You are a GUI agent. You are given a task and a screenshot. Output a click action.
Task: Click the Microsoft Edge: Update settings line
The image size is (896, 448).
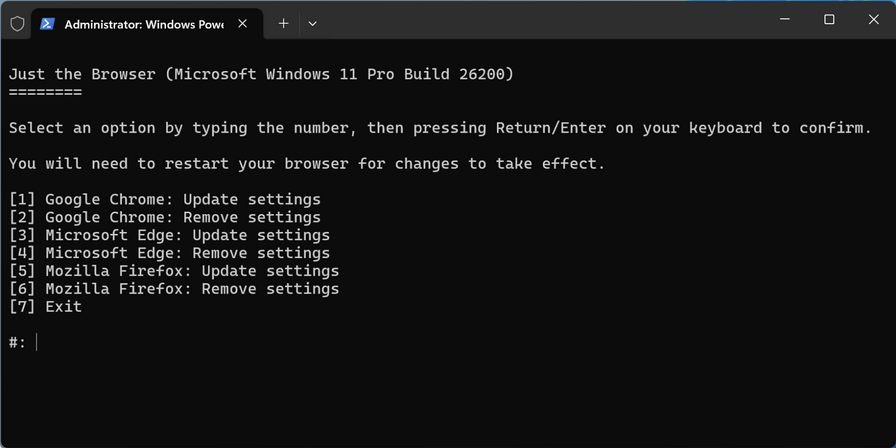tap(169, 236)
